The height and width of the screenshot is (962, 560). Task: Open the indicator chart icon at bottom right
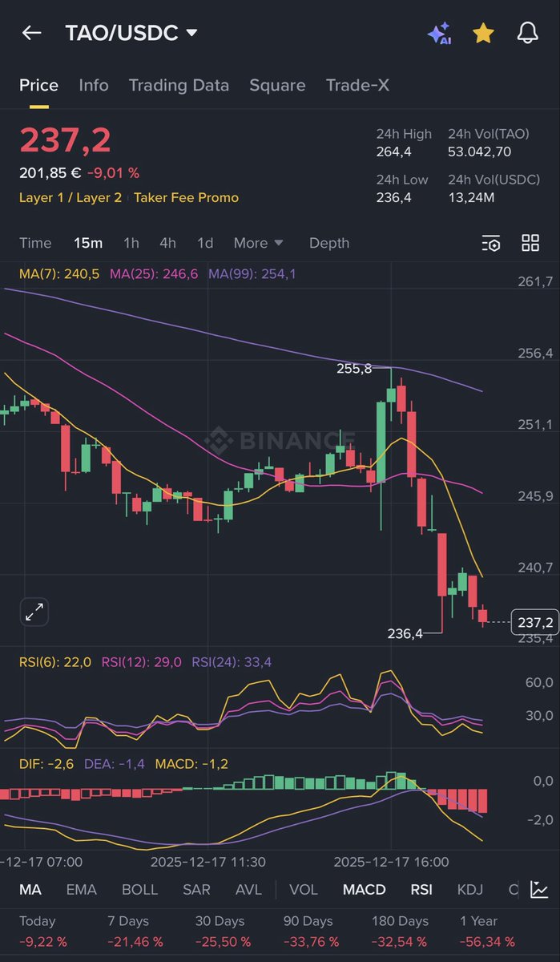point(539,890)
